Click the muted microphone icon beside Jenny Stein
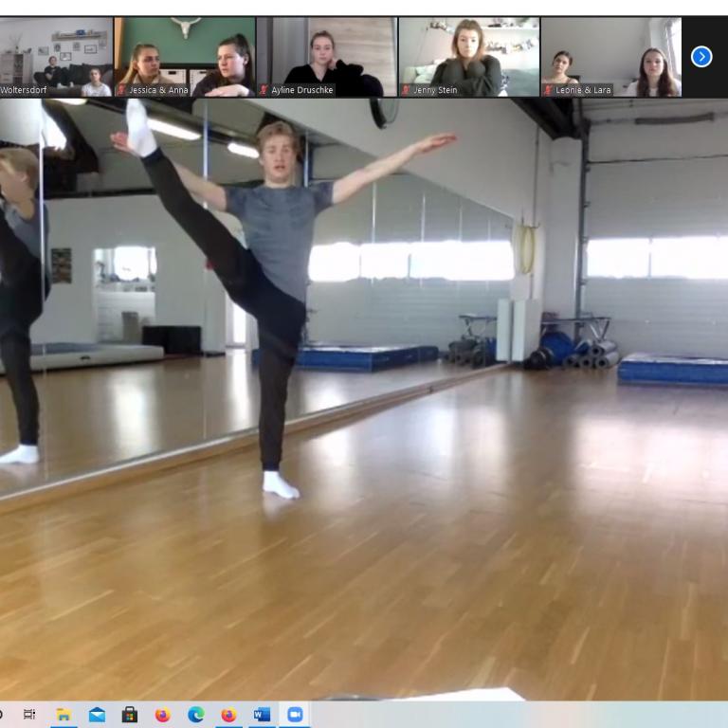Viewport: 728px width, 728px height. [406, 90]
